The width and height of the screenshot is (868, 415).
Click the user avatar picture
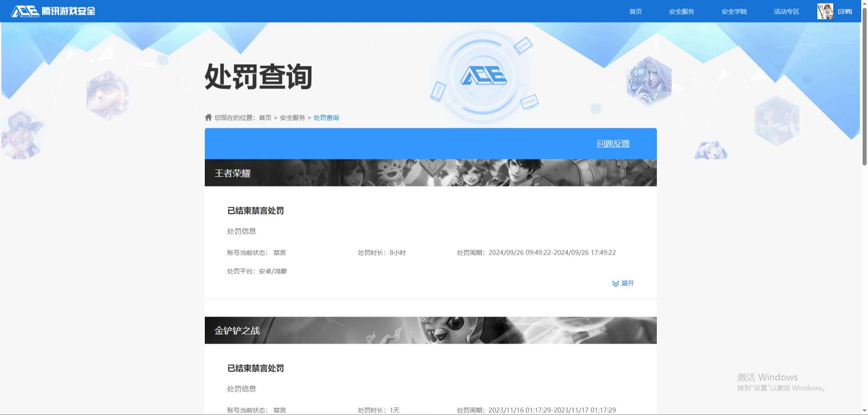tap(825, 11)
